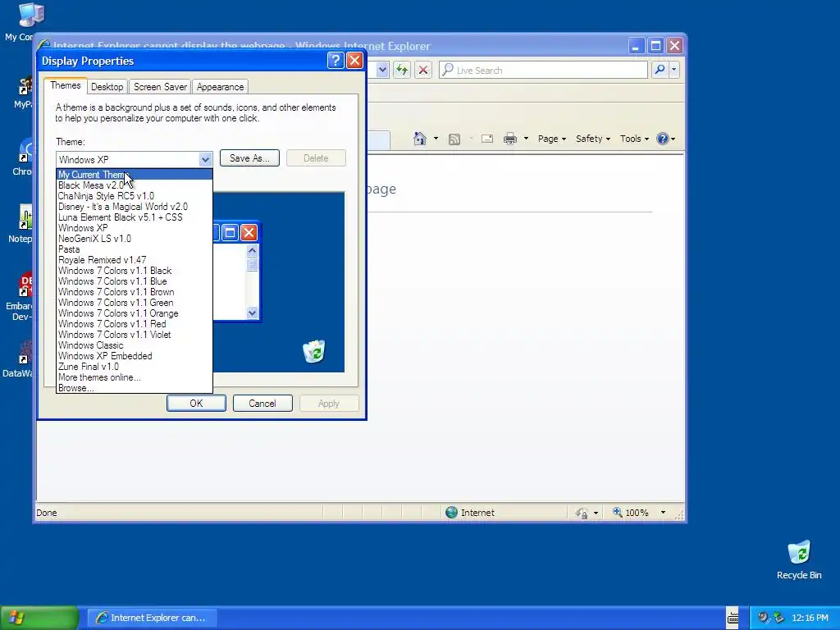Switch to the Appearance tab

click(220, 87)
